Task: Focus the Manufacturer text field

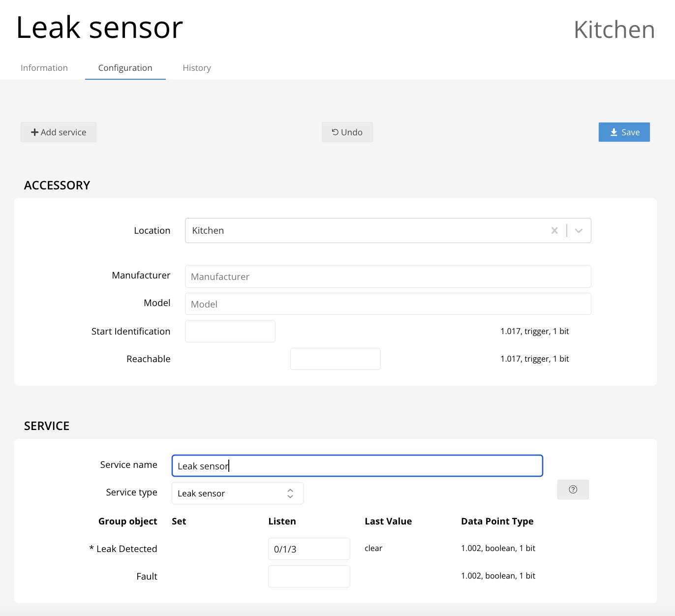Action: 388,277
